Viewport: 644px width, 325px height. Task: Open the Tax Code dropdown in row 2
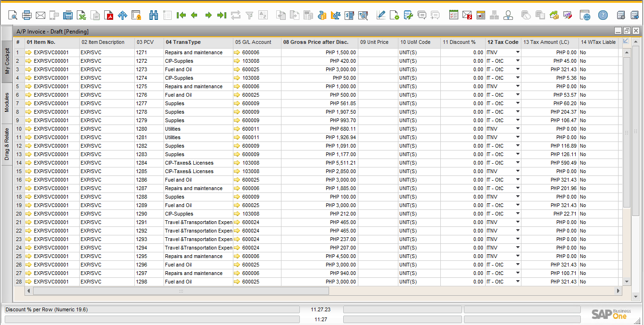tap(518, 61)
